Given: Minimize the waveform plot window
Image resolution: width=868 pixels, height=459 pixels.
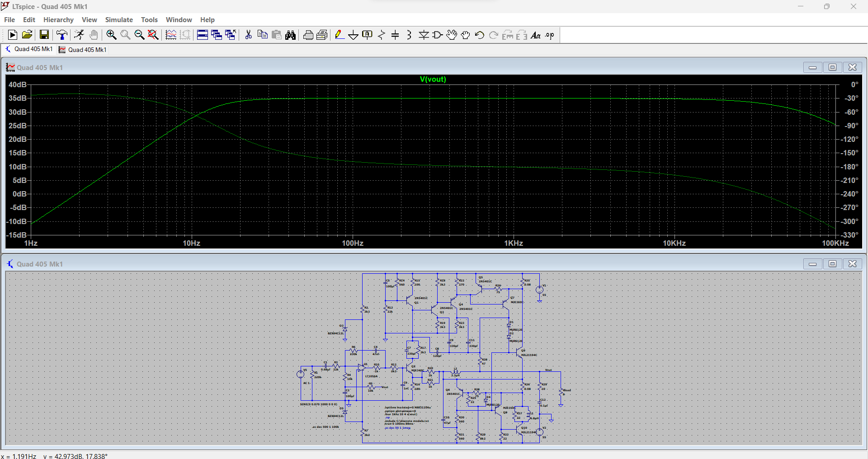Looking at the screenshot, I should pos(812,67).
